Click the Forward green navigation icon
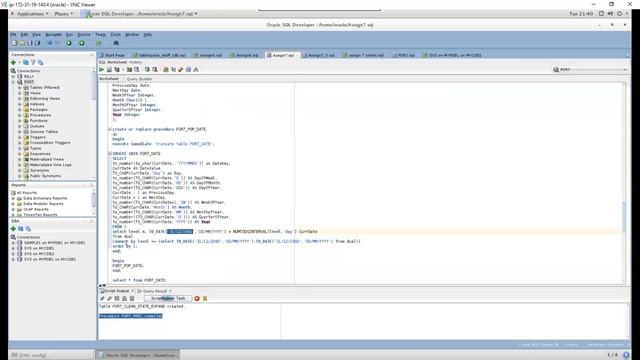Screen dimensions: 640x360 click(82, 43)
